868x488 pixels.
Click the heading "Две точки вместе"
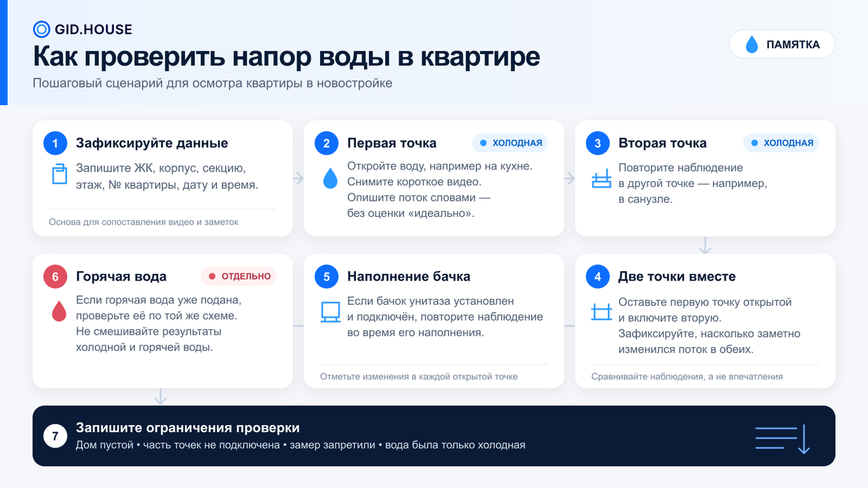coord(677,277)
